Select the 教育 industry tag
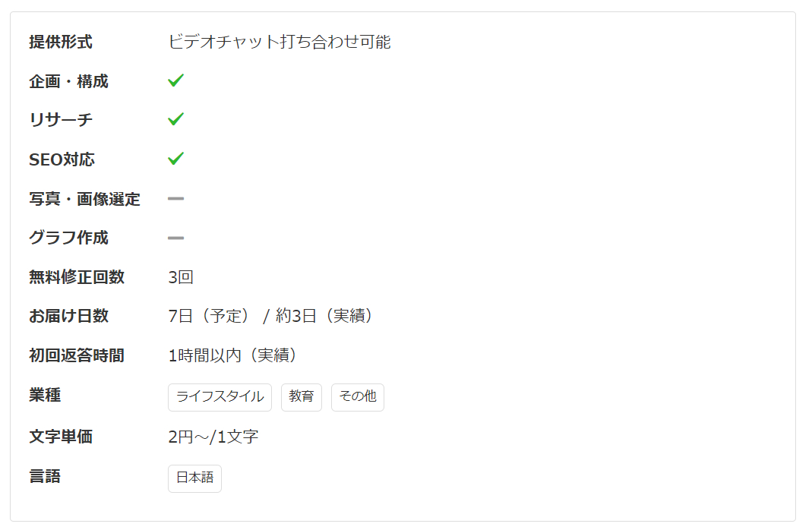The height and width of the screenshot is (530, 812). [x=302, y=396]
